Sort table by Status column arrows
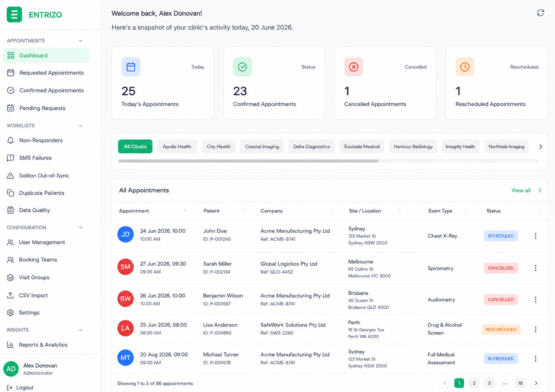This screenshot has width=555, height=392. (540, 211)
